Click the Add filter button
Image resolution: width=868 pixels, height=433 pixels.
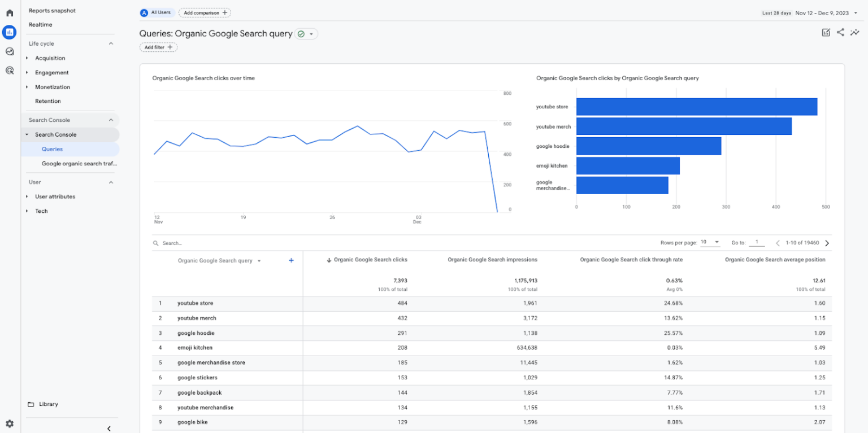(x=158, y=47)
